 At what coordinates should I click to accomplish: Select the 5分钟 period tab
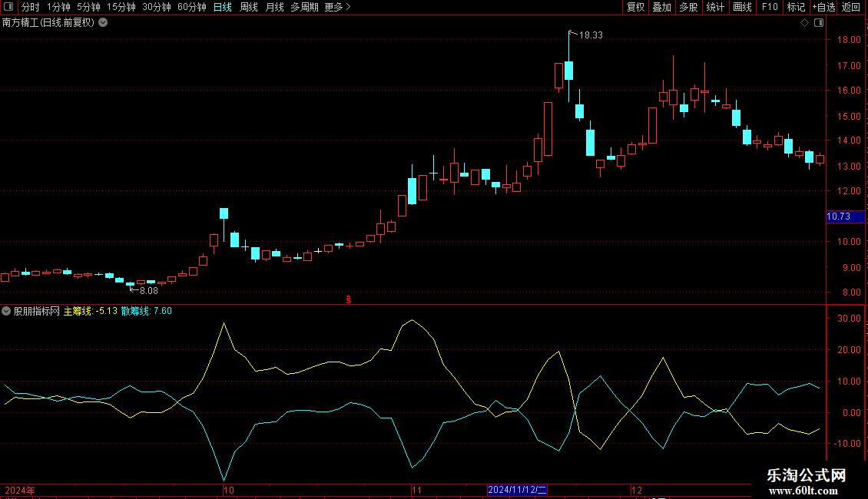[88, 7]
